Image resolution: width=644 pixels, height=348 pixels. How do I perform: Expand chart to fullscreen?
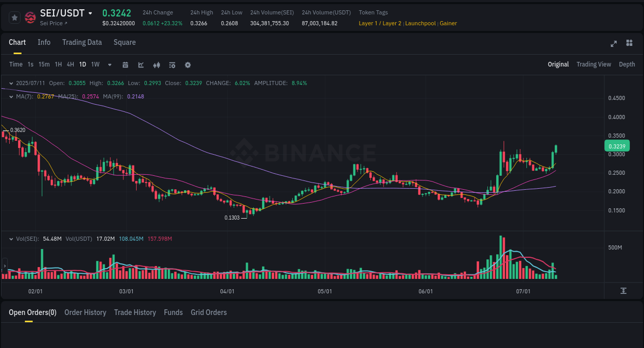[613, 44]
